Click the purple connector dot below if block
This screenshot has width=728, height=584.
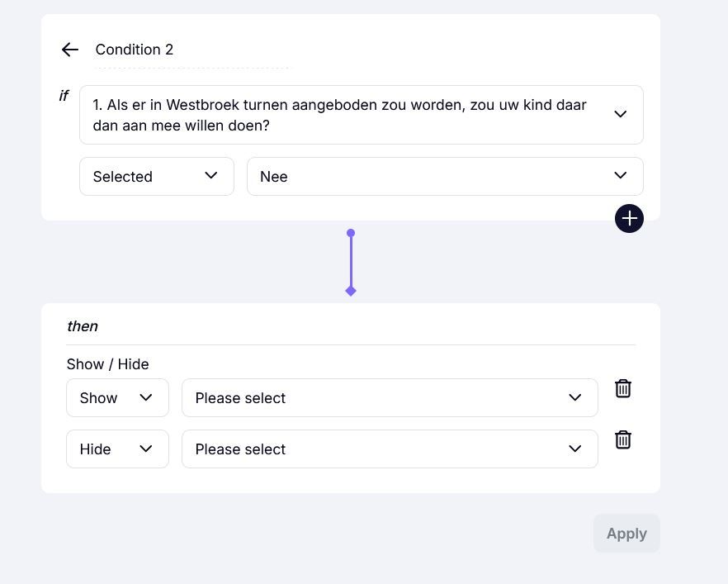351,233
